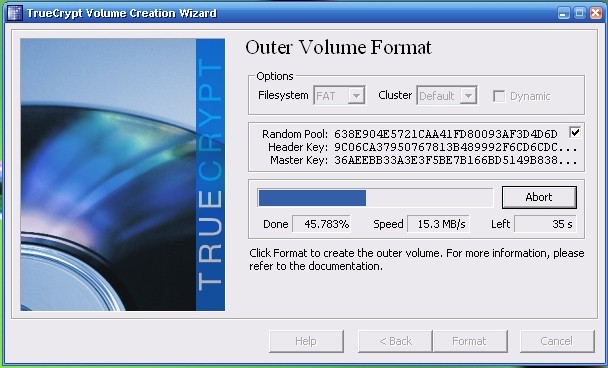Close the TrueCrypt Volume Creation Wizard

pyautogui.click(x=596, y=13)
